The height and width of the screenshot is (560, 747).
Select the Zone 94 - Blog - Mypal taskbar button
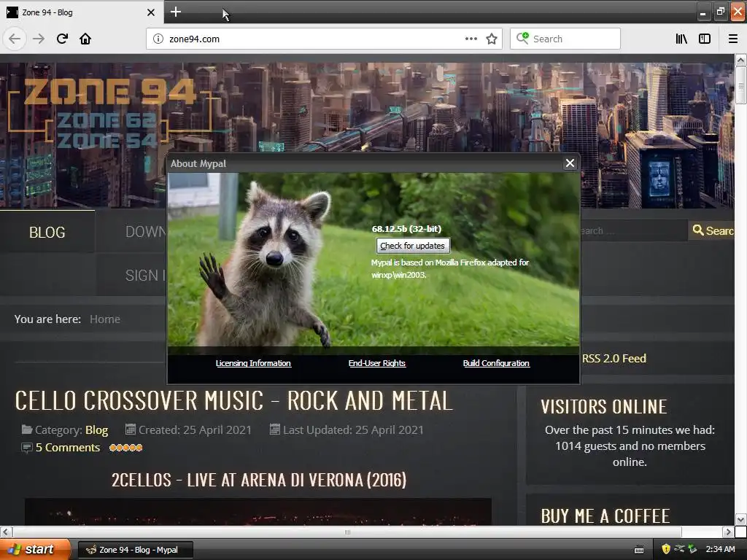(x=135, y=550)
